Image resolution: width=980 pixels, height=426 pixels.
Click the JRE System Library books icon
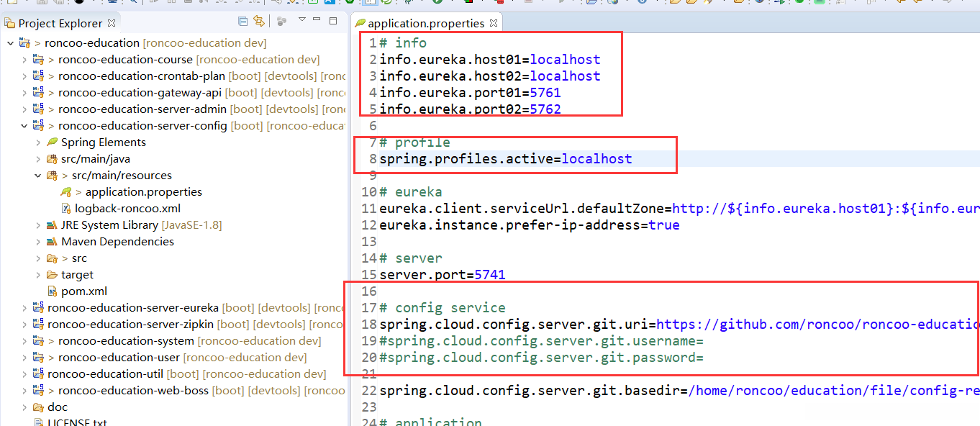52,225
